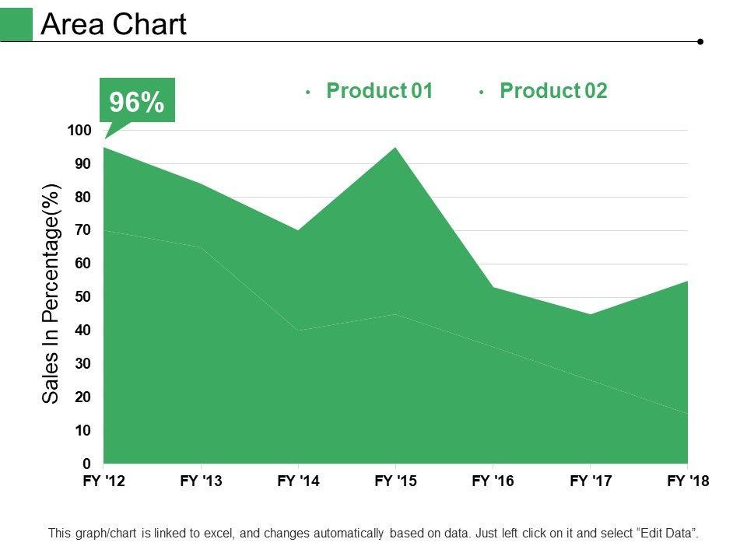Click the 0 value on the y-axis
Screen dimensions: 747x560
87,464
